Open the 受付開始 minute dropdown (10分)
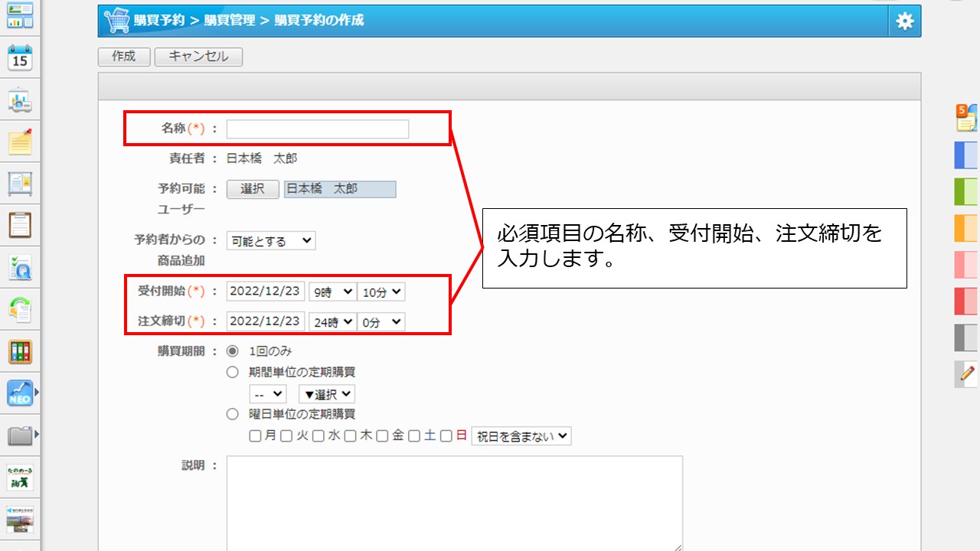The height and width of the screenshot is (551, 980). 381,292
